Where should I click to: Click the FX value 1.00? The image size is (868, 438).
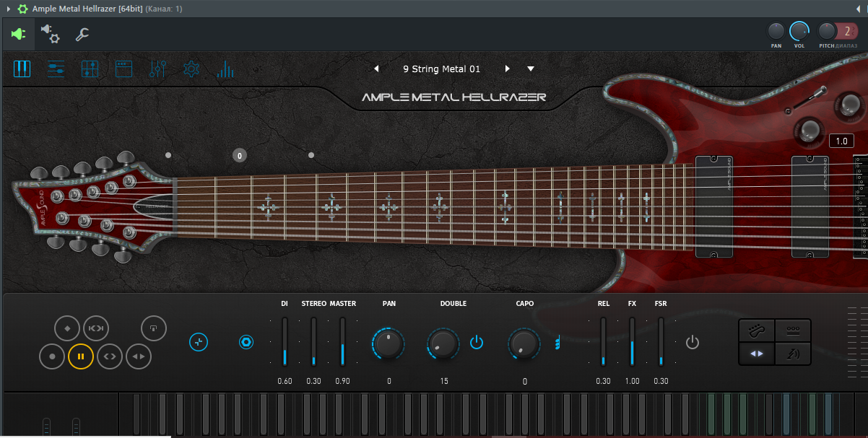[x=632, y=381]
